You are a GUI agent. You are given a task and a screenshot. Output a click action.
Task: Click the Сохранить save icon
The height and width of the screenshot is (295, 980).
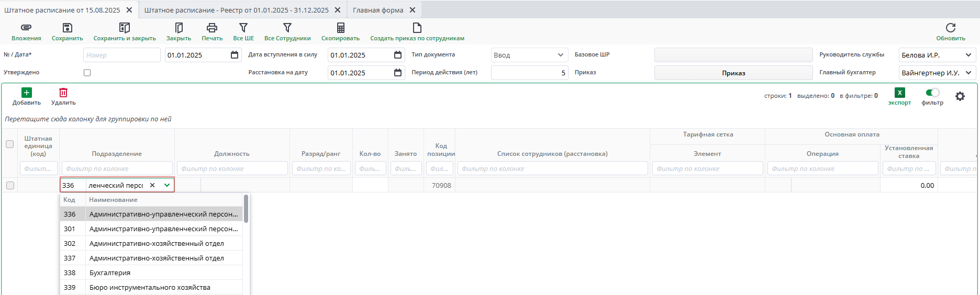pyautogui.click(x=67, y=28)
